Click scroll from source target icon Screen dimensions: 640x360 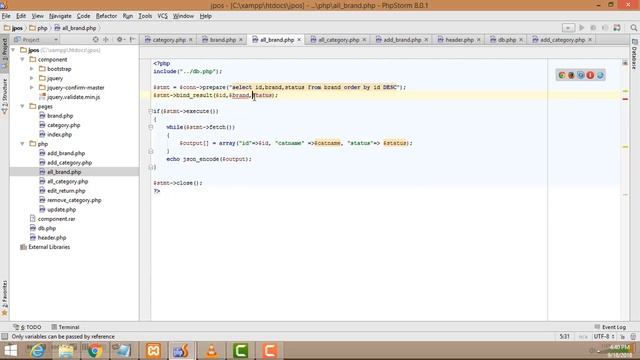tap(96, 40)
